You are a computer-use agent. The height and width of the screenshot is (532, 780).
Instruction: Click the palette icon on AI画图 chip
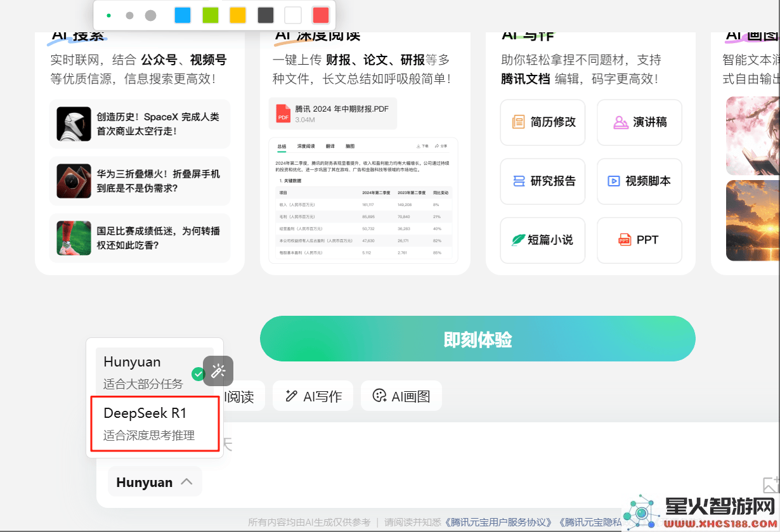(x=379, y=396)
